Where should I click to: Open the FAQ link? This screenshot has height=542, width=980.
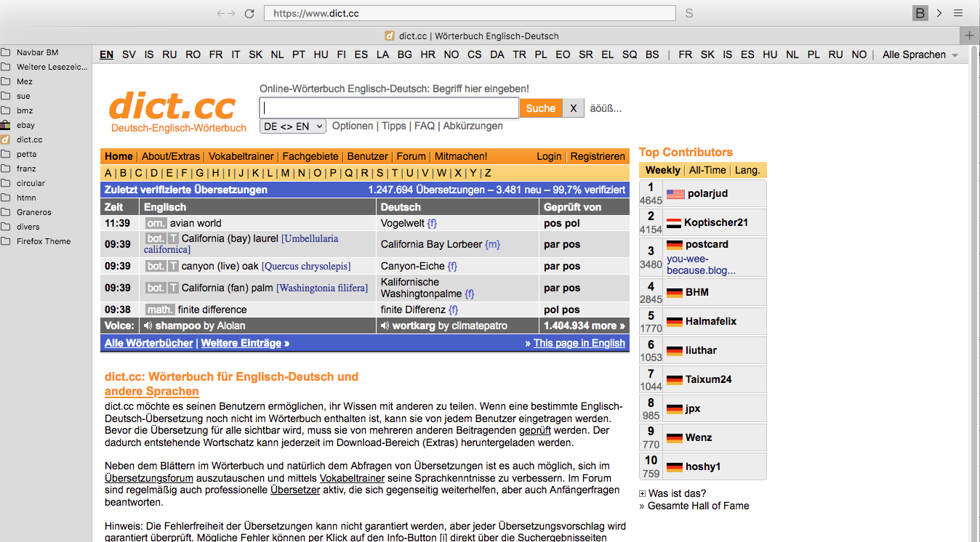pyautogui.click(x=425, y=126)
